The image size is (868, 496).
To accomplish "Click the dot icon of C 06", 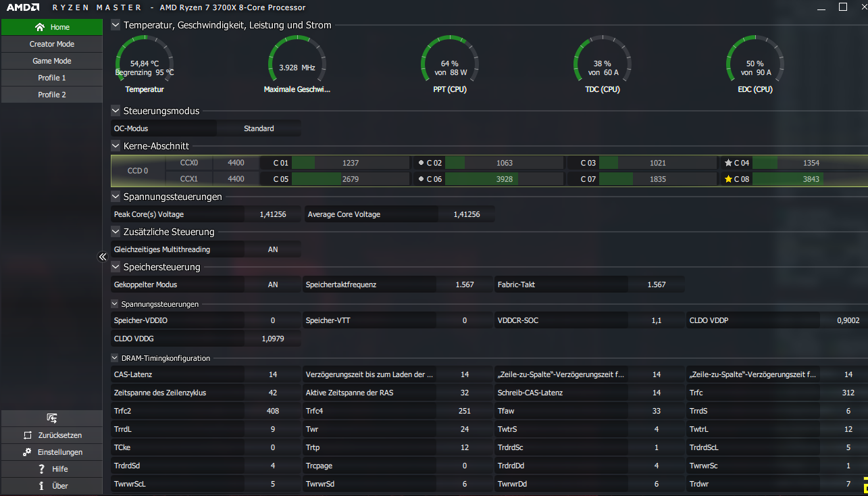I will 421,179.
